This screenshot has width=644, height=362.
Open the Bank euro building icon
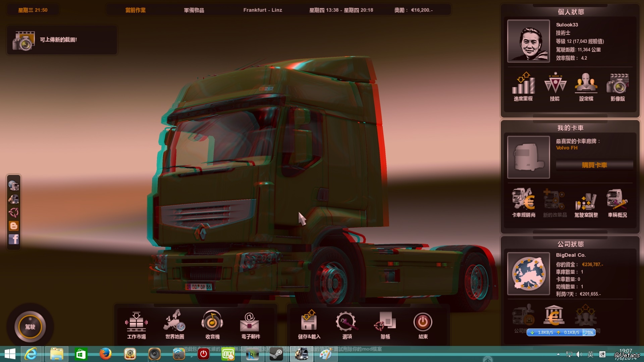click(554, 316)
